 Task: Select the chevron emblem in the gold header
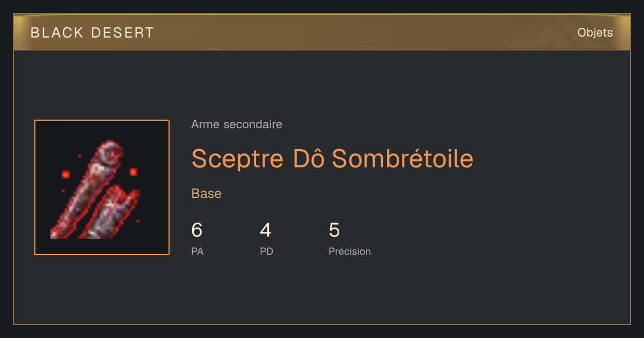pos(558,32)
